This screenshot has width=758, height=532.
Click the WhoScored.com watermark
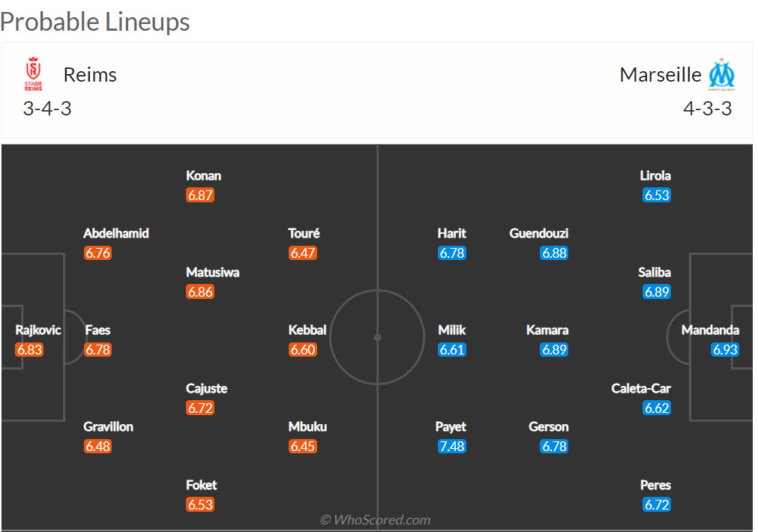[x=375, y=520]
